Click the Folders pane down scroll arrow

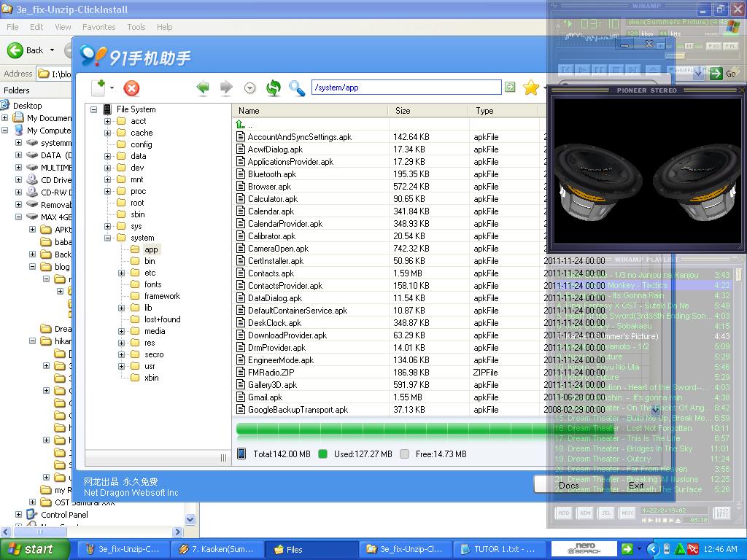click(x=190, y=519)
